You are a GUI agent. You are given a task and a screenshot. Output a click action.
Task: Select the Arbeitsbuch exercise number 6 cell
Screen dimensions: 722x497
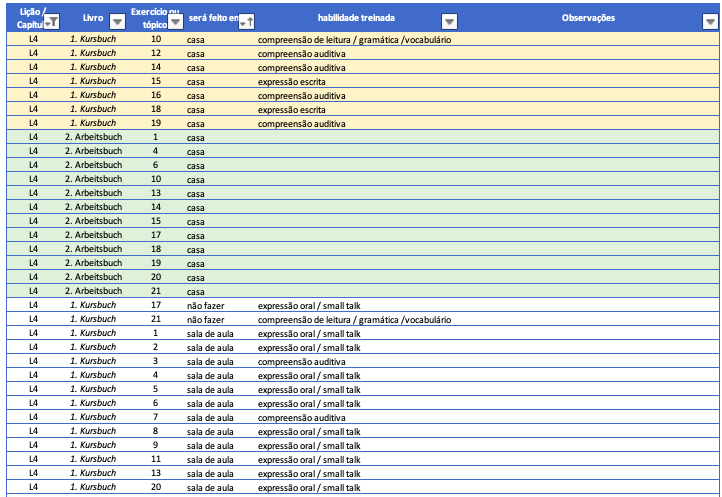(x=155, y=165)
